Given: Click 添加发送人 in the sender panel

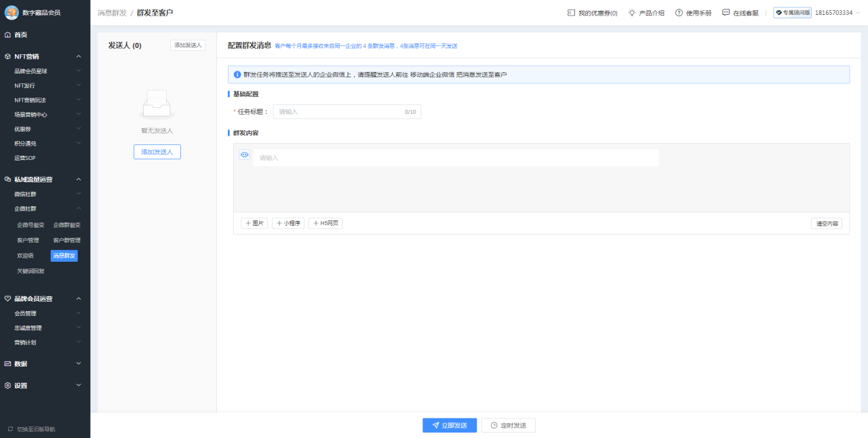Looking at the screenshot, I should (188, 45).
